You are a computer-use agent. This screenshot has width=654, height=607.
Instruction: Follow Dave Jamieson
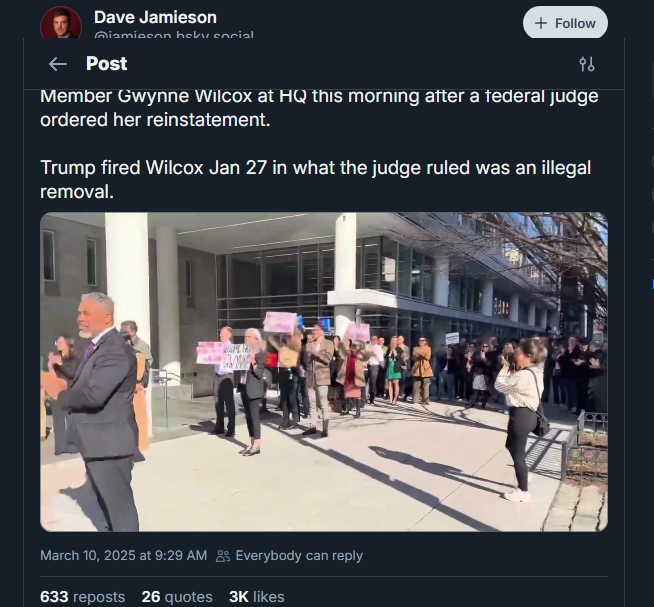(x=565, y=23)
